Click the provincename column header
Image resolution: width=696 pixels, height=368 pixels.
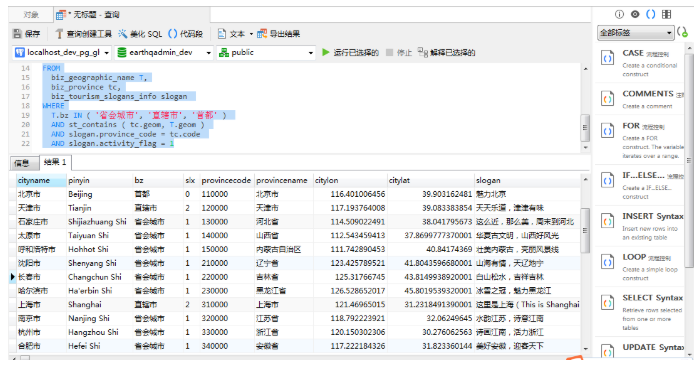point(283,181)
